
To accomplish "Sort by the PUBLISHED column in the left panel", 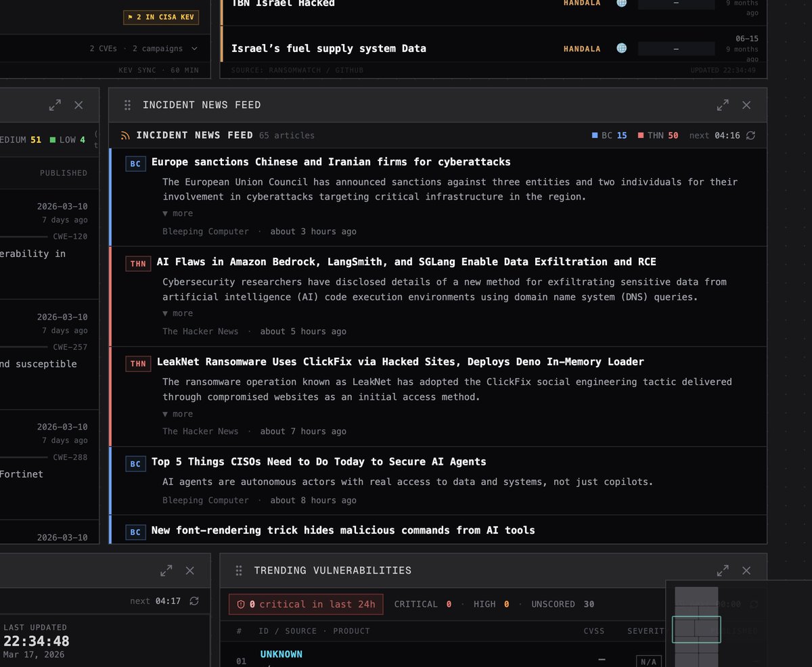I will pyautogui.click(x=64, y=173).
